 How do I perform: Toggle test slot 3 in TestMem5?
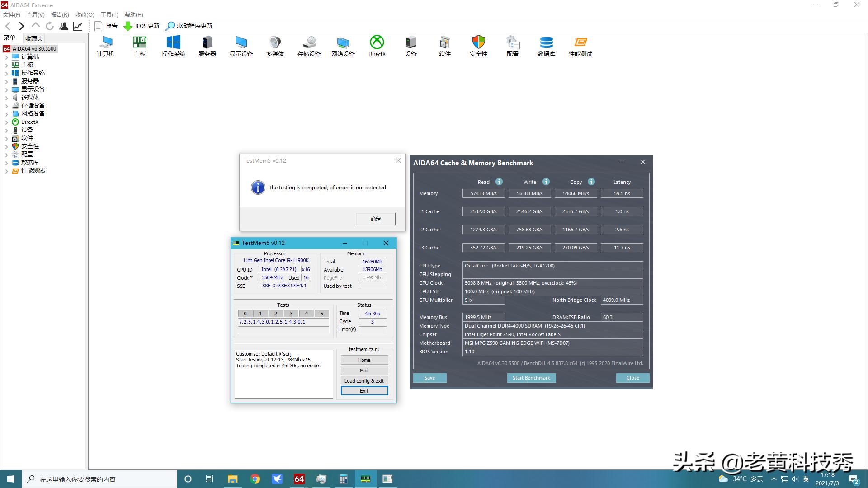click(291, 314)
